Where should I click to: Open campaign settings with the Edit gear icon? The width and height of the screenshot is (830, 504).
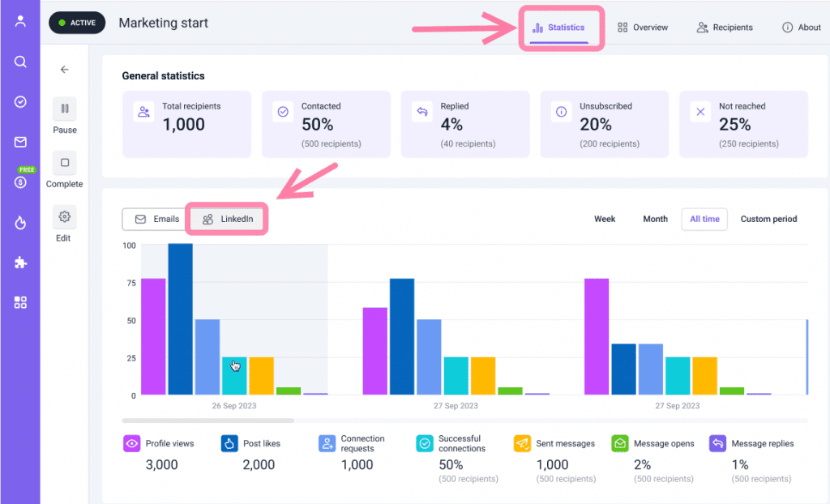[x=64, y=216]
